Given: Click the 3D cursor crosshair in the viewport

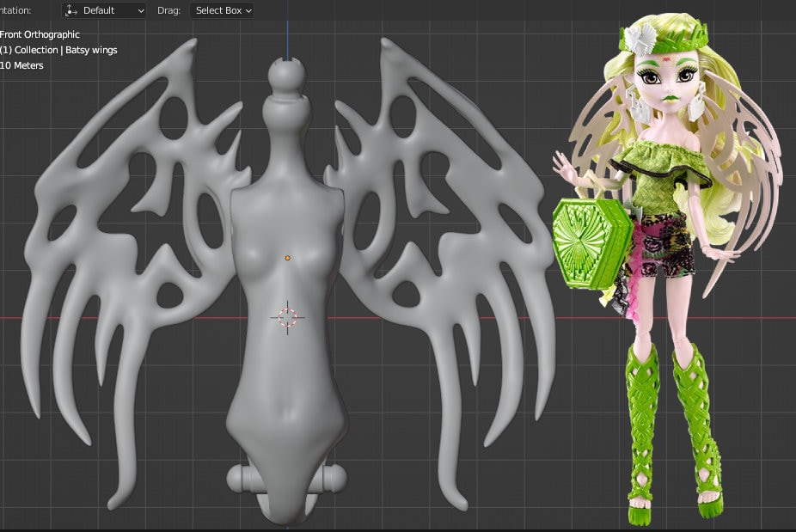Looking at the screenshot, I should [287, 317].
